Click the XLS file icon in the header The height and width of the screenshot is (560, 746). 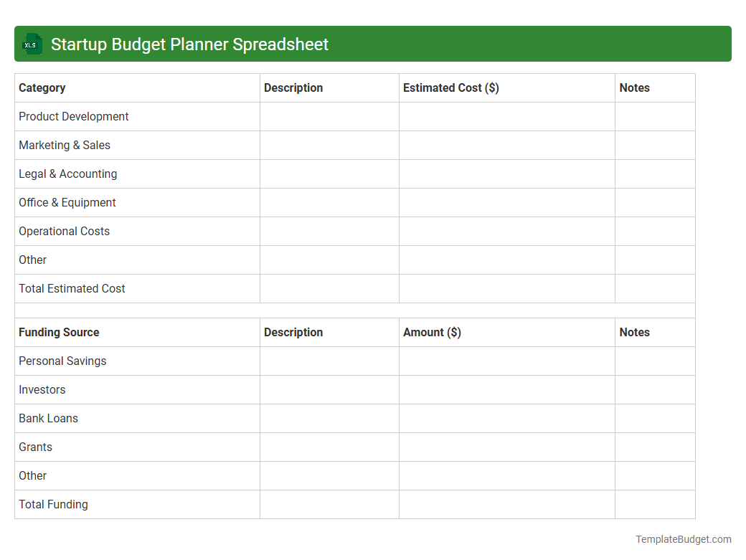(32, 44)
